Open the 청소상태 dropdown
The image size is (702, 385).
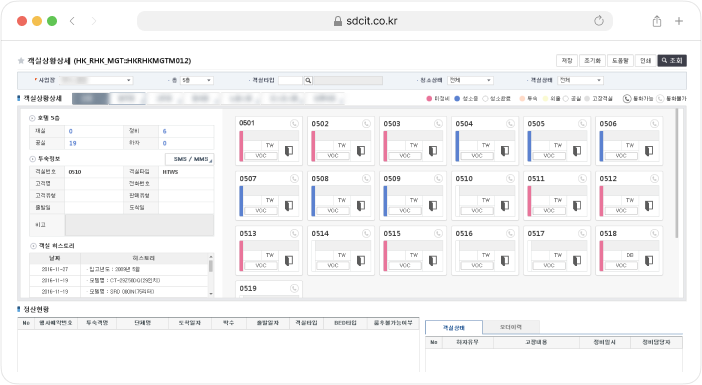[471, 80]
